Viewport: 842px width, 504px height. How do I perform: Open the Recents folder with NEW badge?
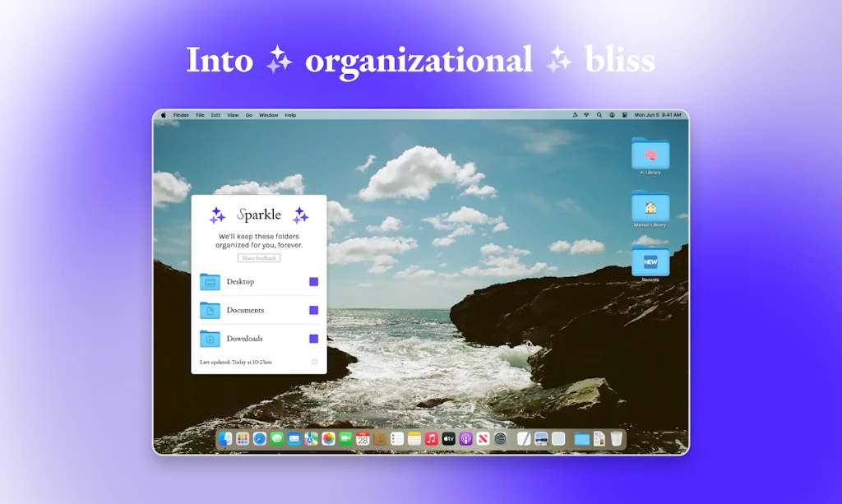click(650, 262)
